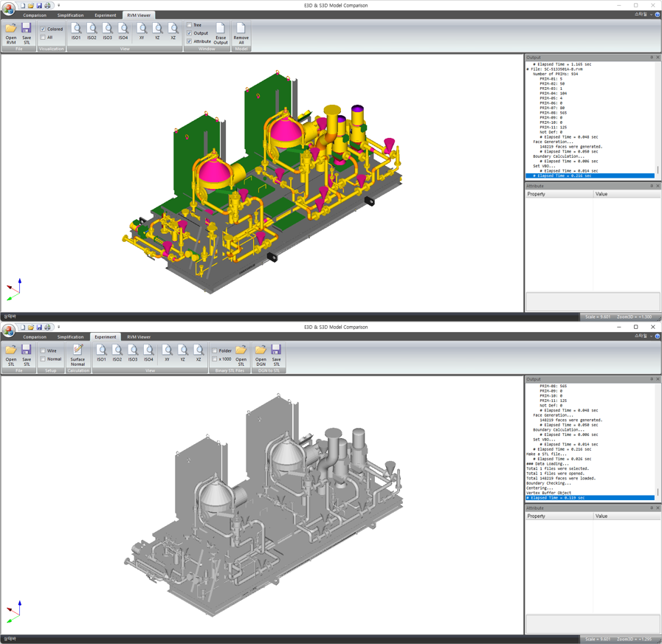This screenshot has width=662, height=644.
Task: Select ISO1 view next to Surface Normal
Action: click(x=101, y=354)
